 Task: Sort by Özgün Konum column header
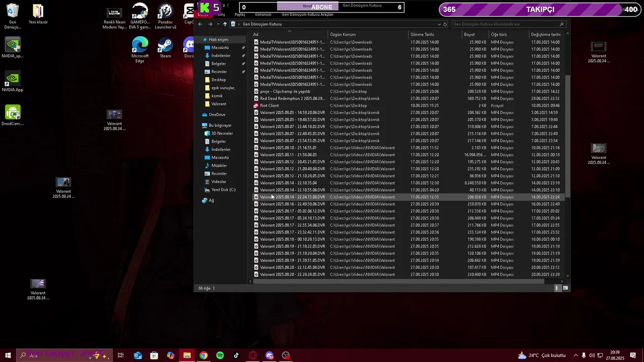pos(368,34)
